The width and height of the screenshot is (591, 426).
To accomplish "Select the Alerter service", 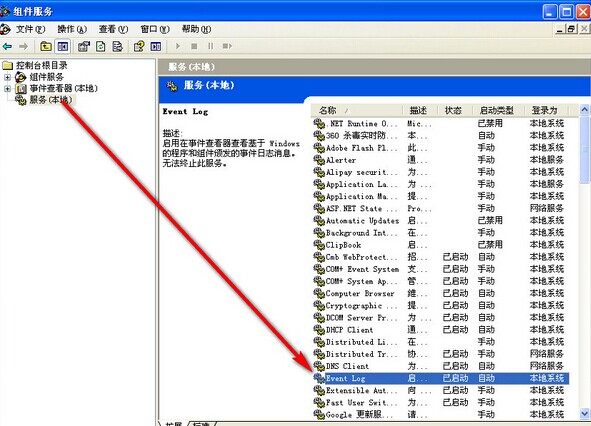I will click(x=440, y=160).
